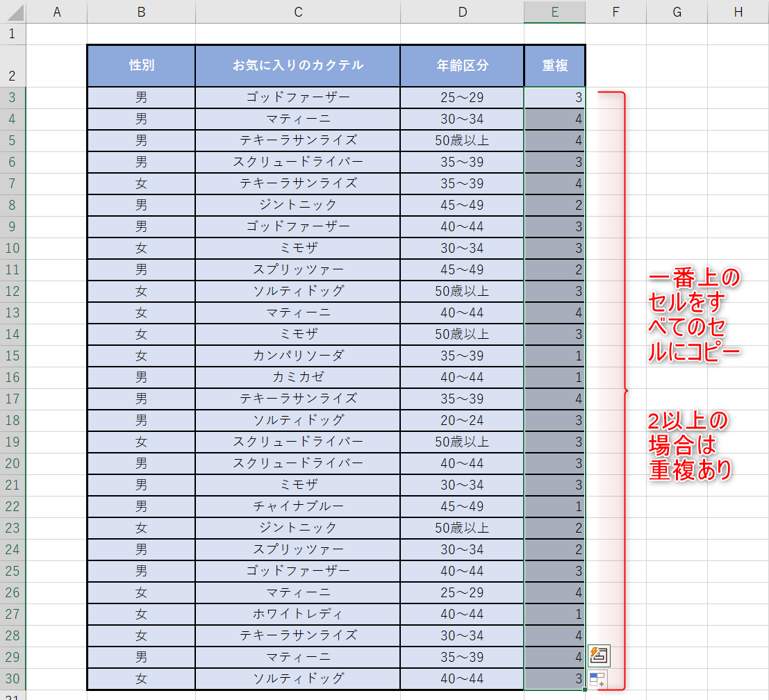Select the 重複 column header cell
This screenshot has height=700, width=769.
pos(554,64)
